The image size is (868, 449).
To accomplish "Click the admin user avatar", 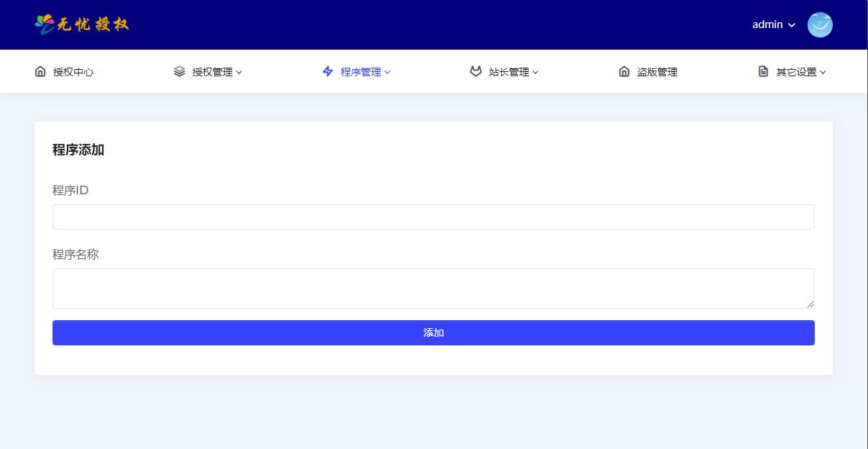I will (x=820, y=24).
